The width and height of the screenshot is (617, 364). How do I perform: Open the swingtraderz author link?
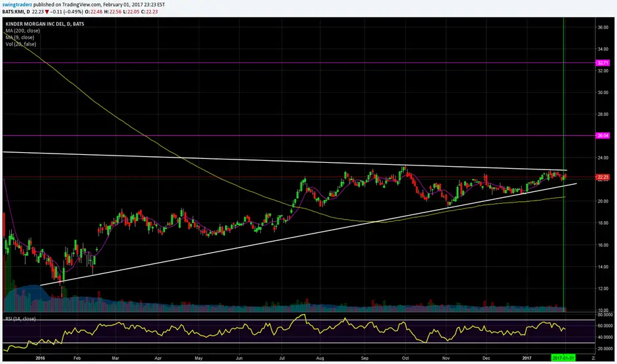point(17,5)
